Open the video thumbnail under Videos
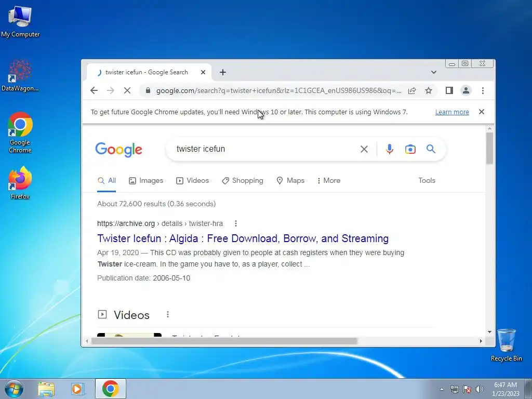This screenshot has width=532, height=399. coord(129,335)
